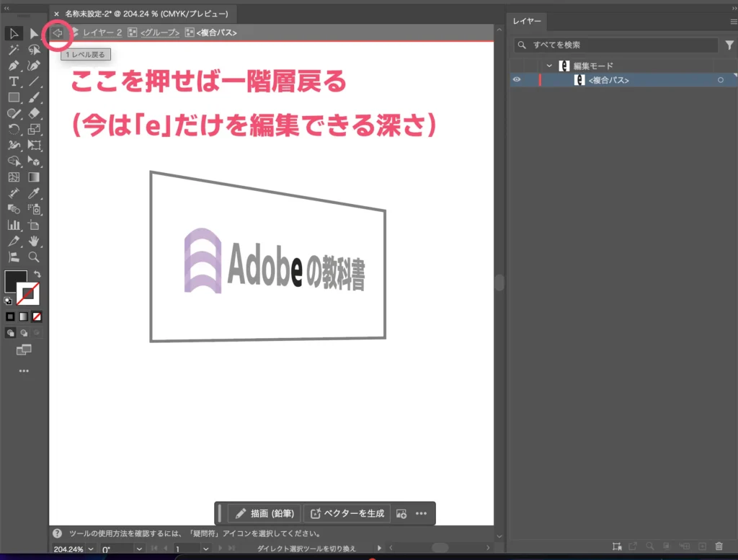The width and height of the screenshot is (738, 560).
Task: Click the ベクターを生成 button
Action: [x=347, y=513]
